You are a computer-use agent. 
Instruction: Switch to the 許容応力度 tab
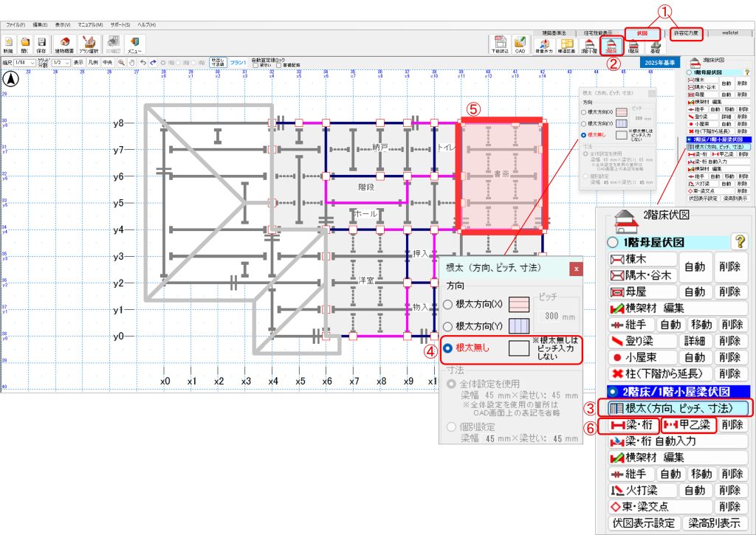pyautogui.click(x=686, y=33)
